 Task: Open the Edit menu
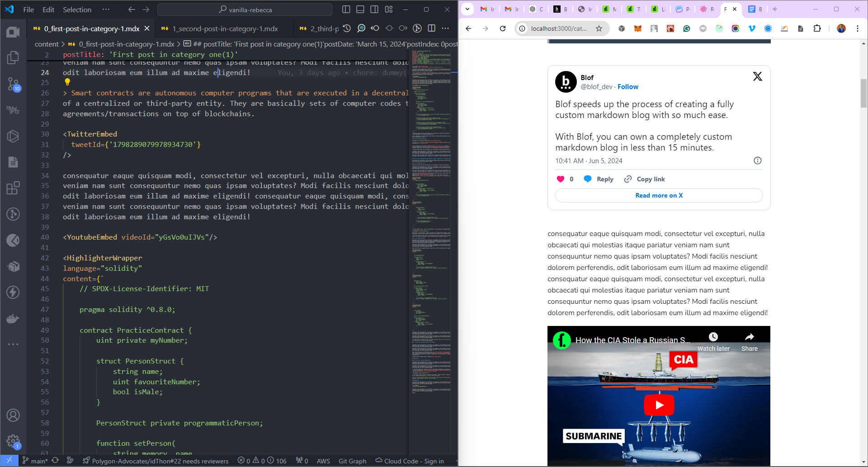click(48, 9)
